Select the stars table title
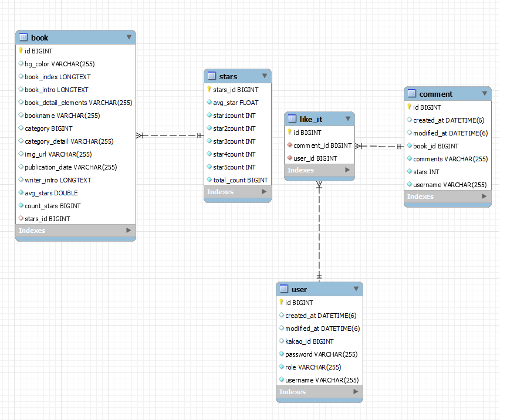Image resolution: width=507 pixels, height=420 pixels. click(x=228, y=76)
